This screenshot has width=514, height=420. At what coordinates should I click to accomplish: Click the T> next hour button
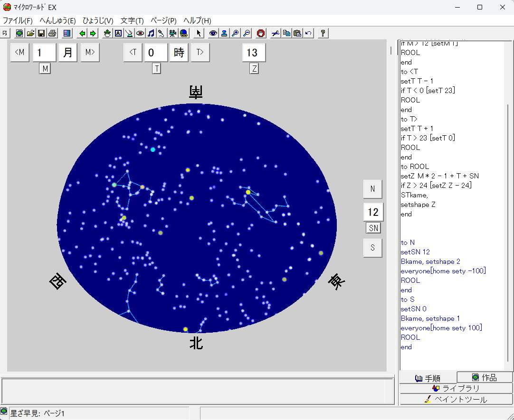coord(200,52)
